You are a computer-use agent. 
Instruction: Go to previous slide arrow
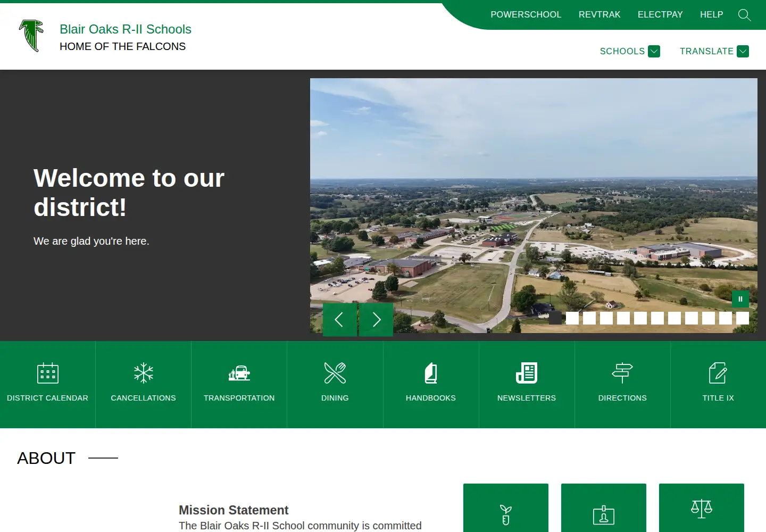[x=340, y=319]
